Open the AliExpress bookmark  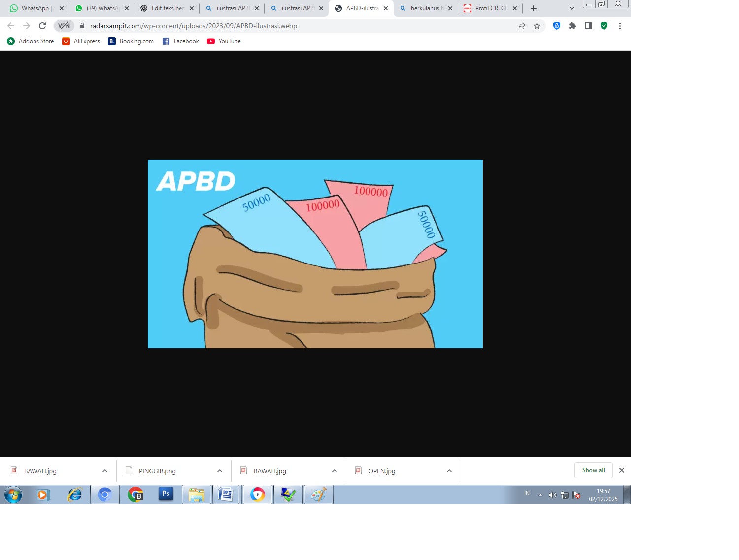click(x=81, y=41)
